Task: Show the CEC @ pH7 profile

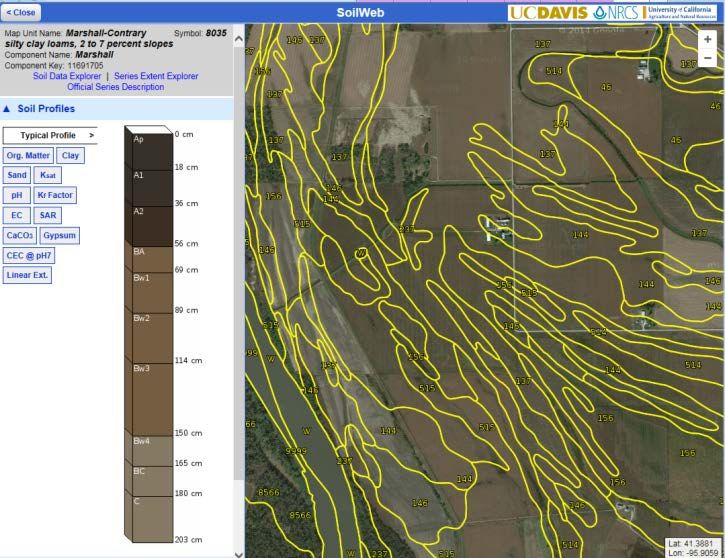Action: pos(29,256)
